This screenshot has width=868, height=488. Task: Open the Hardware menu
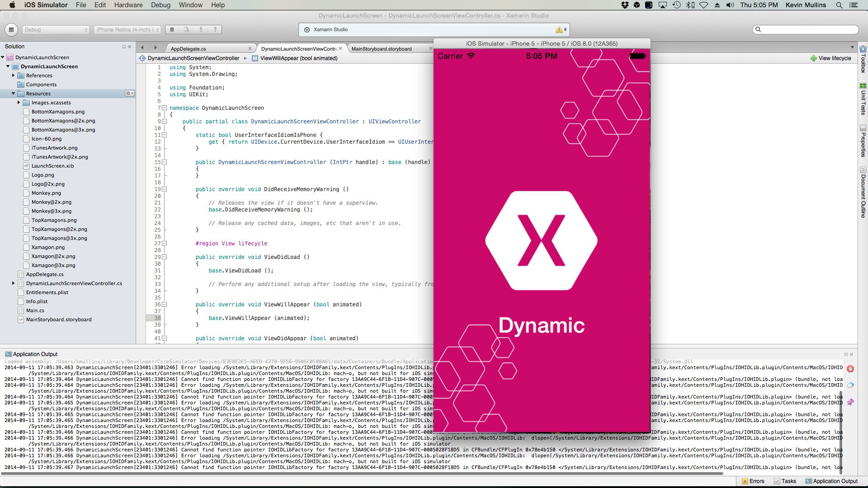pyautogui.click(x=128, y=5)
